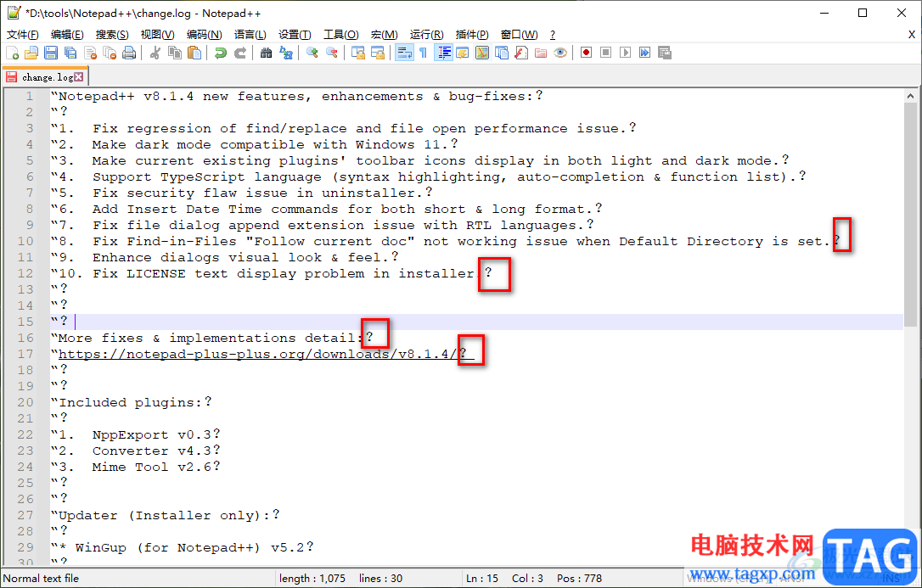Image resolution: width=922 pixels, height=588 pixels.
Task: Click the Redo toolbar icon
Action: [x=240, y=53]
